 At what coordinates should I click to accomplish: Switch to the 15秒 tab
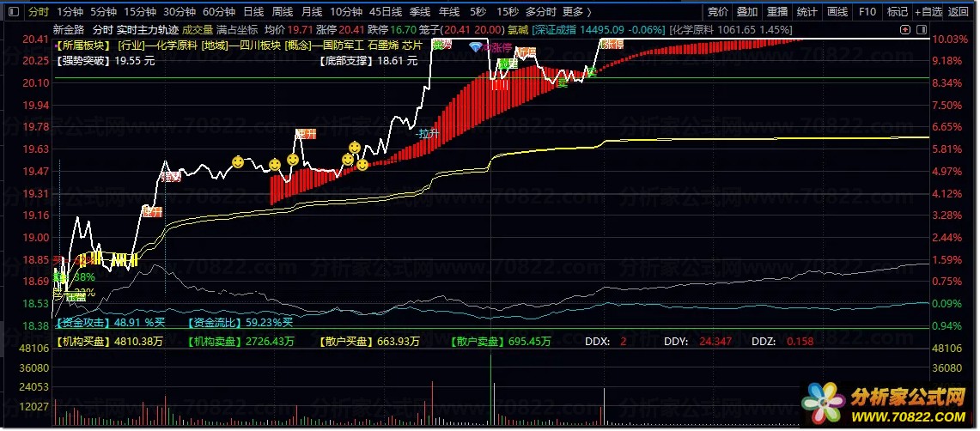pyautogui.click(x=508, y=11)
